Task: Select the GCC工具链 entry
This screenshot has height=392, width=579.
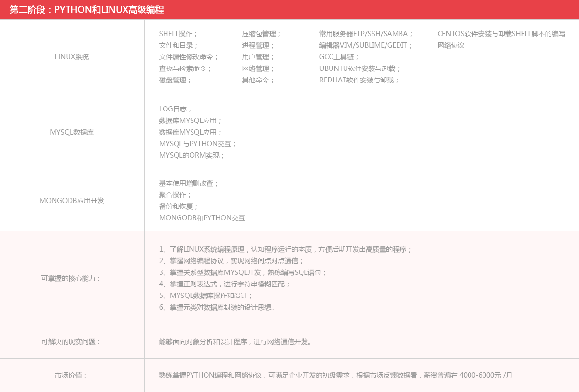Action: [339, 57]
